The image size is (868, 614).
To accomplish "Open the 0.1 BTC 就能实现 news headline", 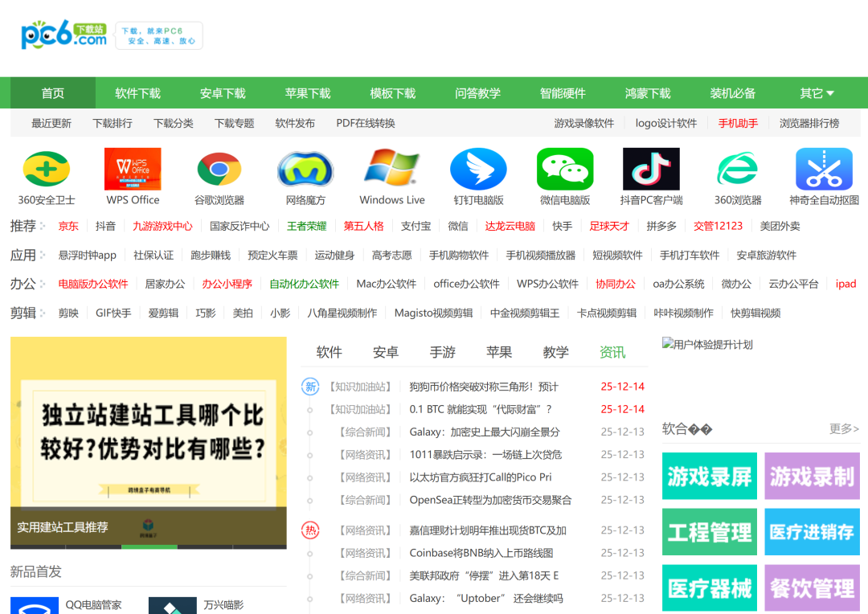I will tap(481, 409).
